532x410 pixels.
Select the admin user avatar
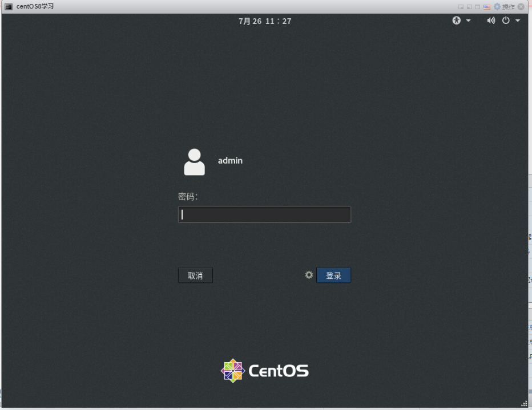click(195, 162)
